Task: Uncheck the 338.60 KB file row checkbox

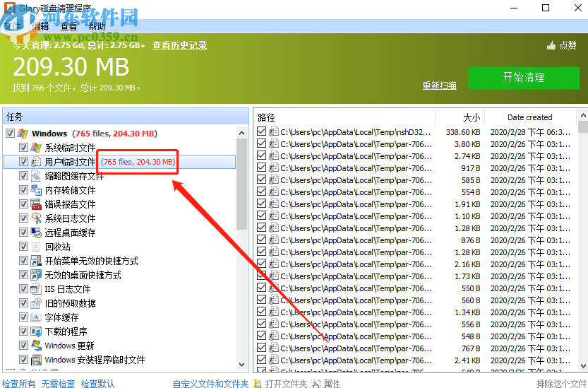Action: coord(261,131)
